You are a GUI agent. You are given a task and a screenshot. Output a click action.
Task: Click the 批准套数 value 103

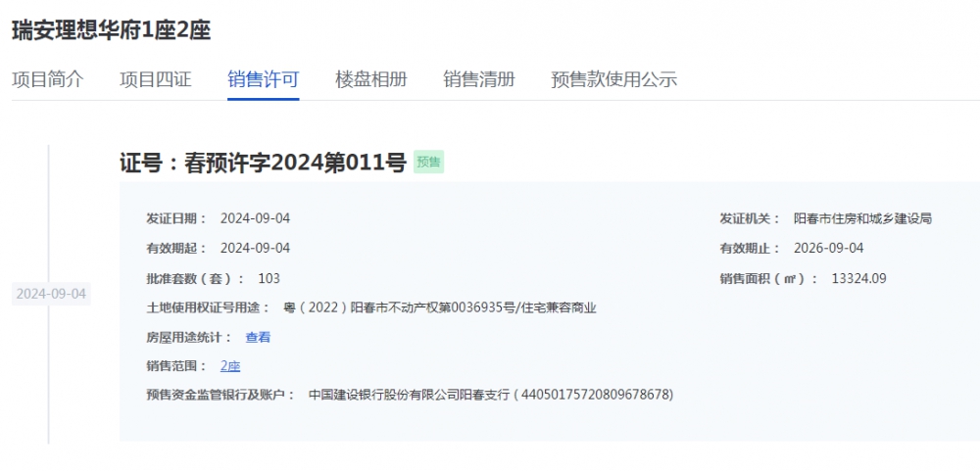point(269,279)
